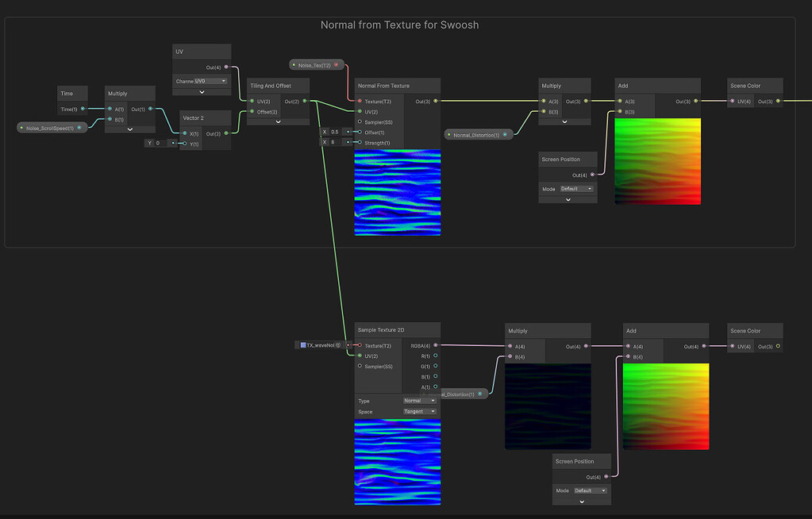Screen dimensions: 812x519
Task: Click the RGBA(4) output port on Sample Texture 2D
Action: pos(435,345)
